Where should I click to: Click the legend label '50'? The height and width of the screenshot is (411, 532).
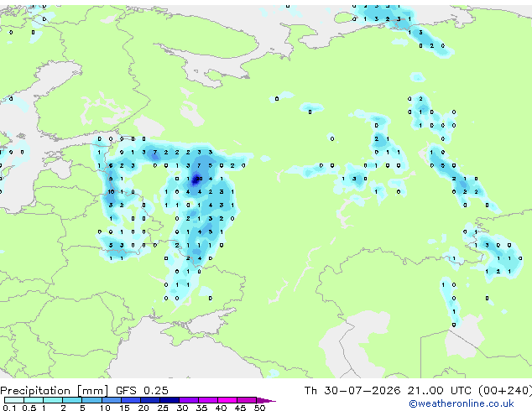click(x=259, y=408)
